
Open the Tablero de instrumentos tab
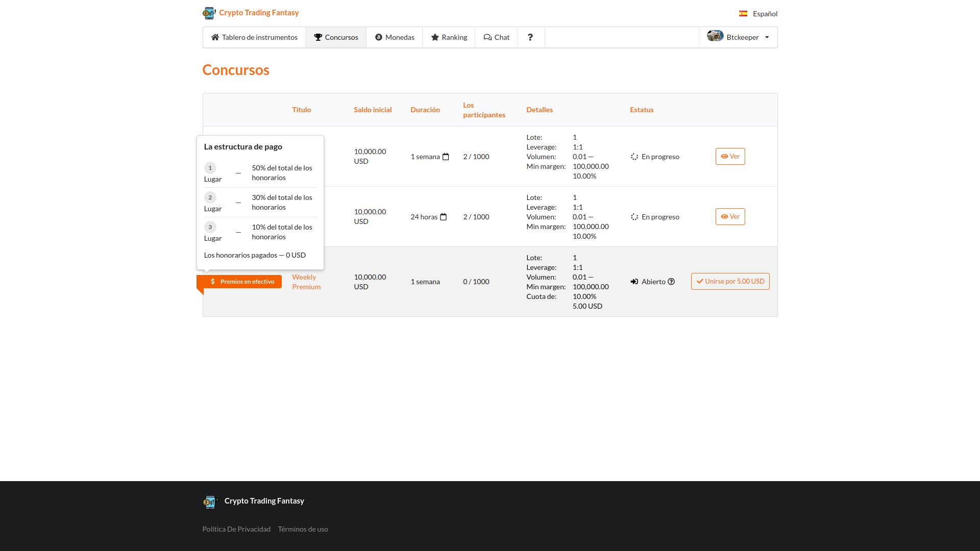pyautogui.click(x=254, y=37)
